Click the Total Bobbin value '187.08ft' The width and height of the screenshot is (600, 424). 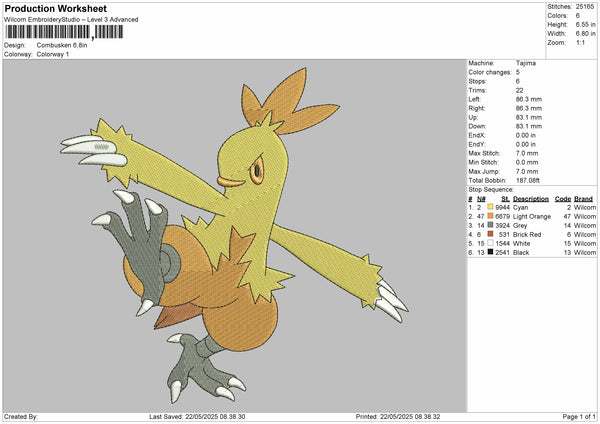pos(528,180)
